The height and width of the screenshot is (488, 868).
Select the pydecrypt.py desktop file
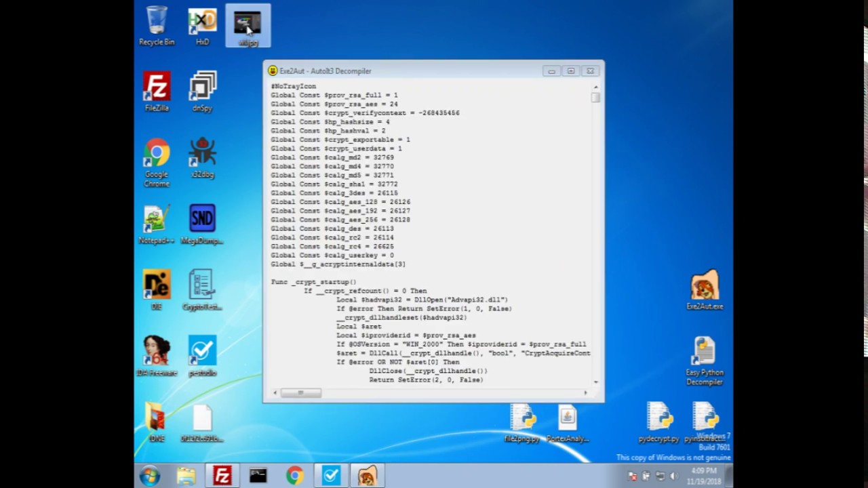(658, 423)
